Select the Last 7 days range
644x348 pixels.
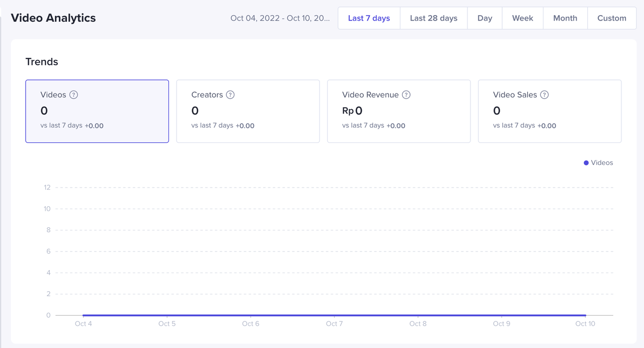(369, 18)
